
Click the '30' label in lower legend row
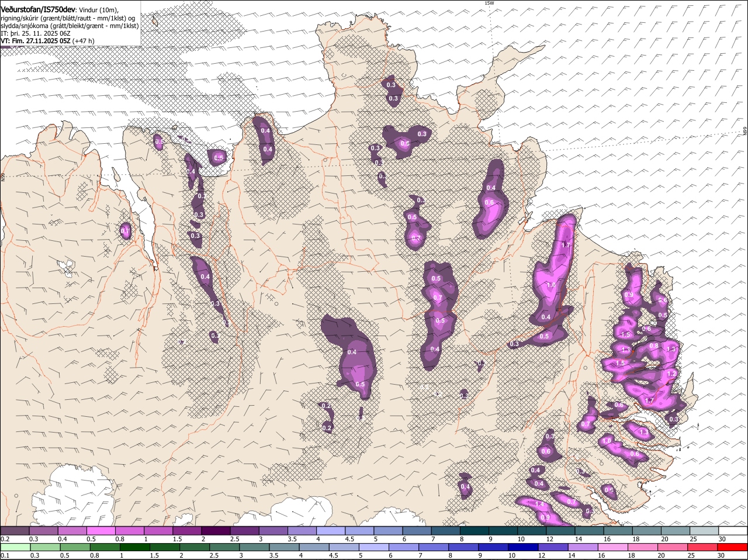721,555
